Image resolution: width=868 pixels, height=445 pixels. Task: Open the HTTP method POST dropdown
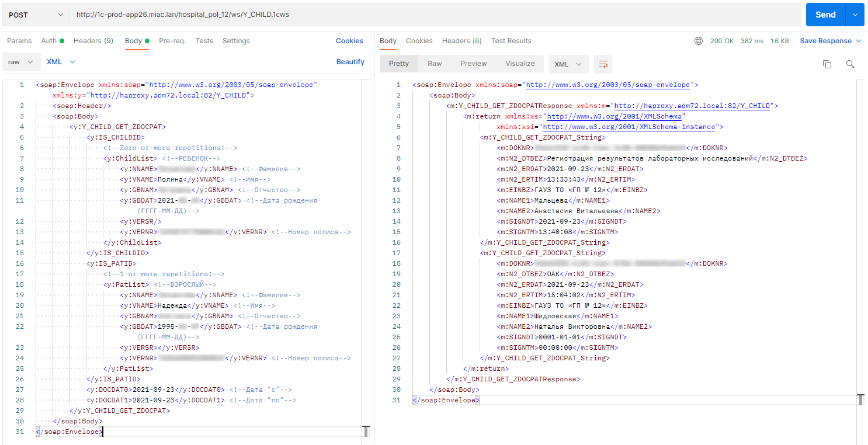coord(36,15)
